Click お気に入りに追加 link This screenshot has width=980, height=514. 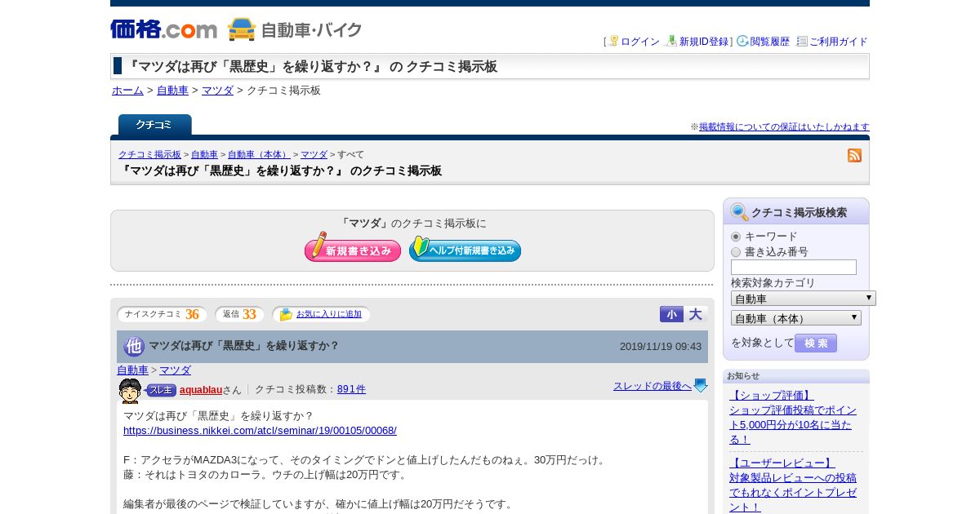(329, 314)
